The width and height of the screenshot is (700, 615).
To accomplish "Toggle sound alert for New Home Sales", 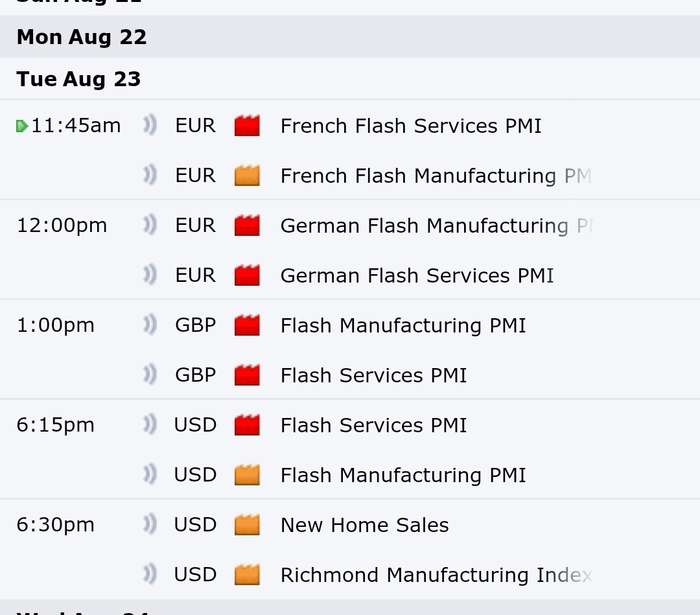I will click(x=150, y=524).
